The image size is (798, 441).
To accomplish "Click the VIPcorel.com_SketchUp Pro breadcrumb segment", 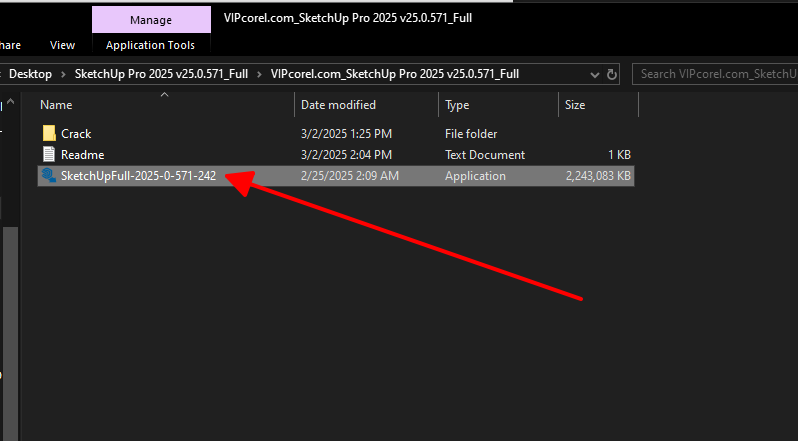I will click(x=395, y=74).
